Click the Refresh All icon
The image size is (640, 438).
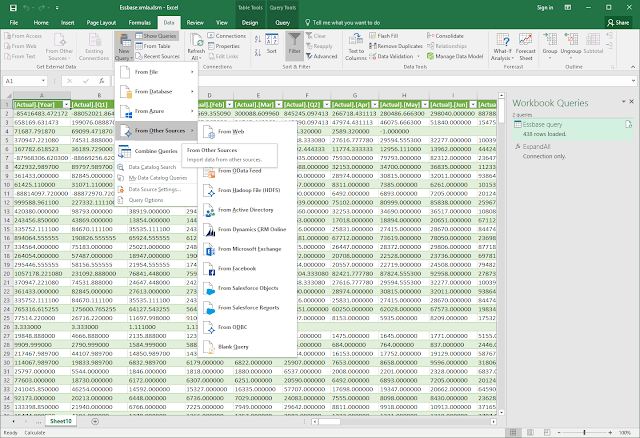coord(196,47)
